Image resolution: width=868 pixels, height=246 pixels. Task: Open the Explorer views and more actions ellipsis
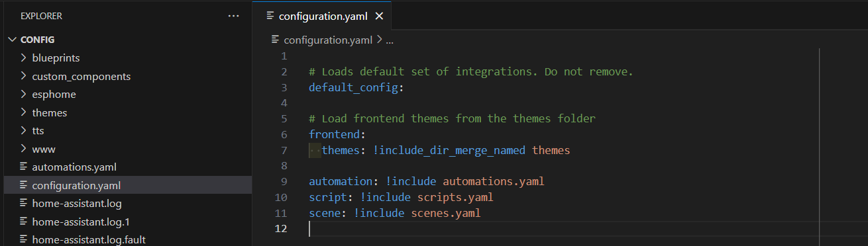[x=233, y=16]
